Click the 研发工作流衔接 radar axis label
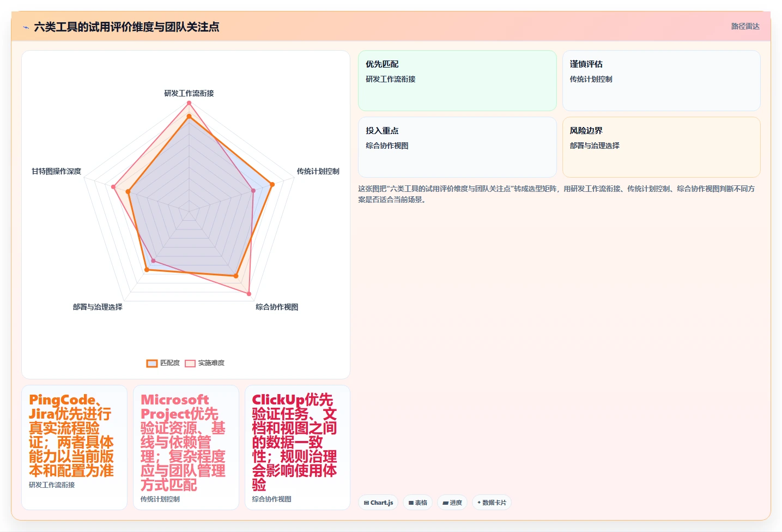782x532 pixels. click(x=189, y=93)
